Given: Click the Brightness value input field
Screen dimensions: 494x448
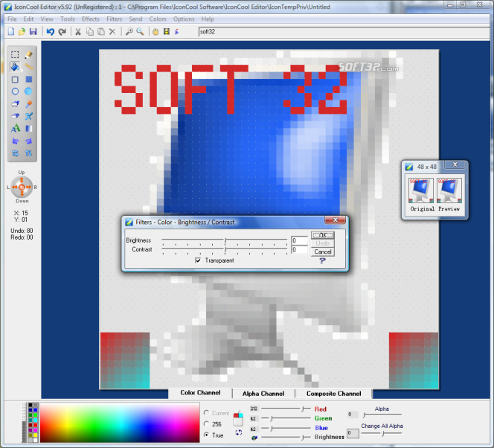Looking at the screenshot, I should (x=299, y=240).
